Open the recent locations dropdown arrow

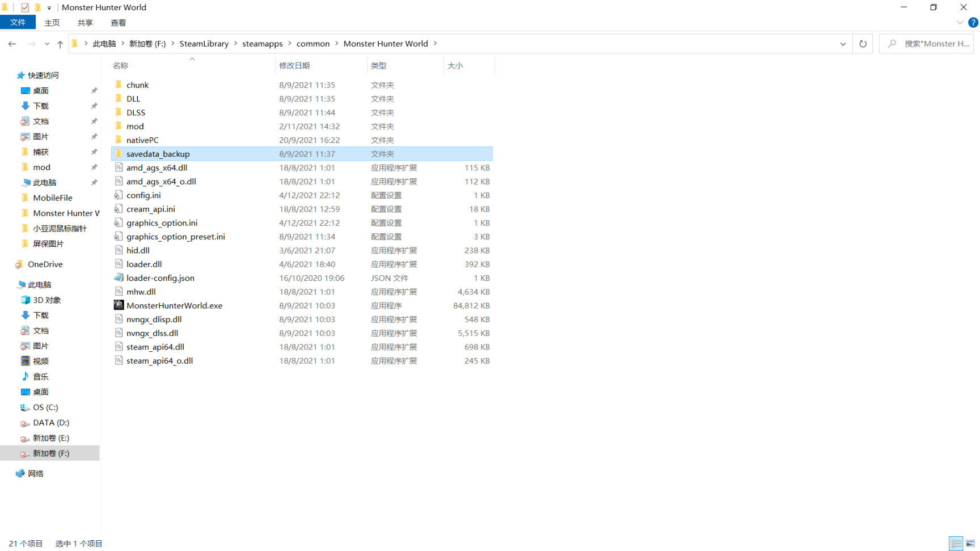click(47, 44)
